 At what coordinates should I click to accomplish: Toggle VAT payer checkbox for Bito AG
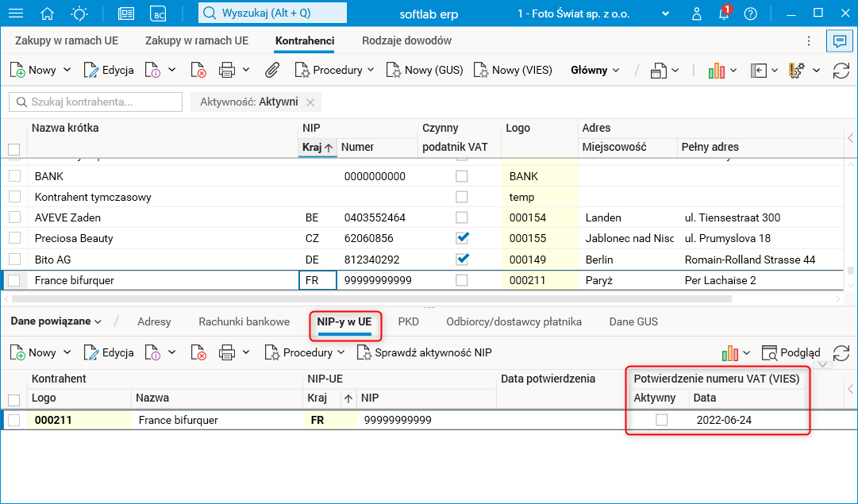(462, 260)
